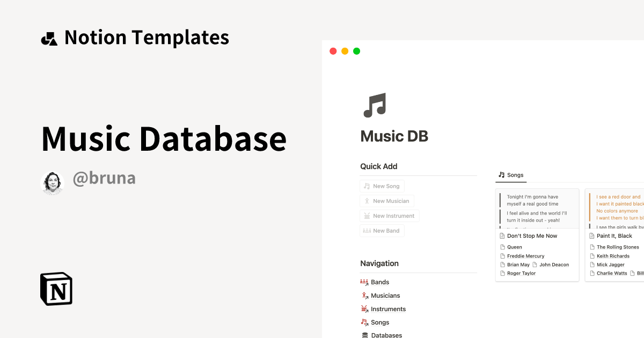
Task: Switch to the Songs tab
Action: coord(510,175)
